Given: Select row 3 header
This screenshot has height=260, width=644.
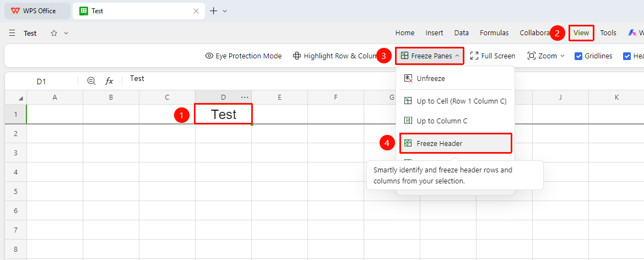Looking at the screenshot, I should coord(15,153).
